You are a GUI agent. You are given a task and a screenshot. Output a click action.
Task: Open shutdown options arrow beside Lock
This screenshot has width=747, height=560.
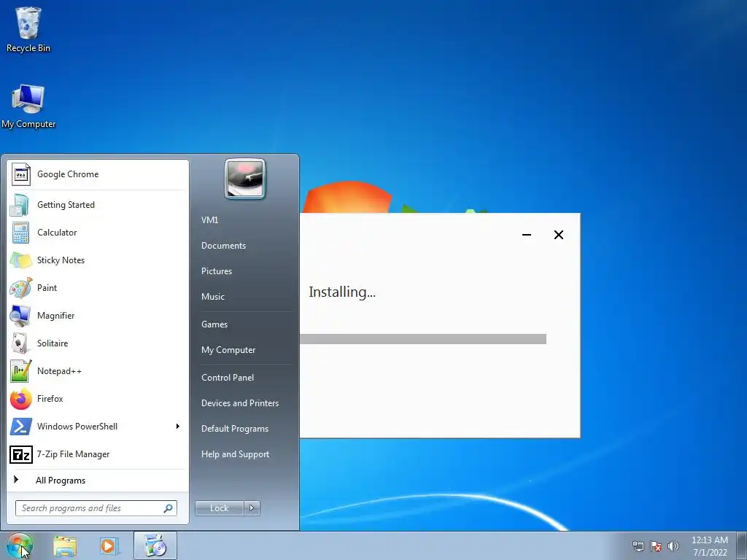[252, 508]
